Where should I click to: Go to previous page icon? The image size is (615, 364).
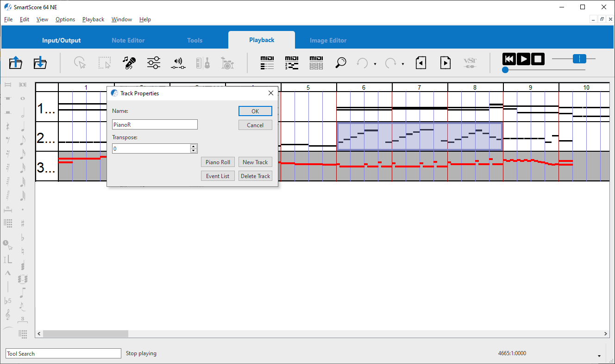tap(421, 62)
